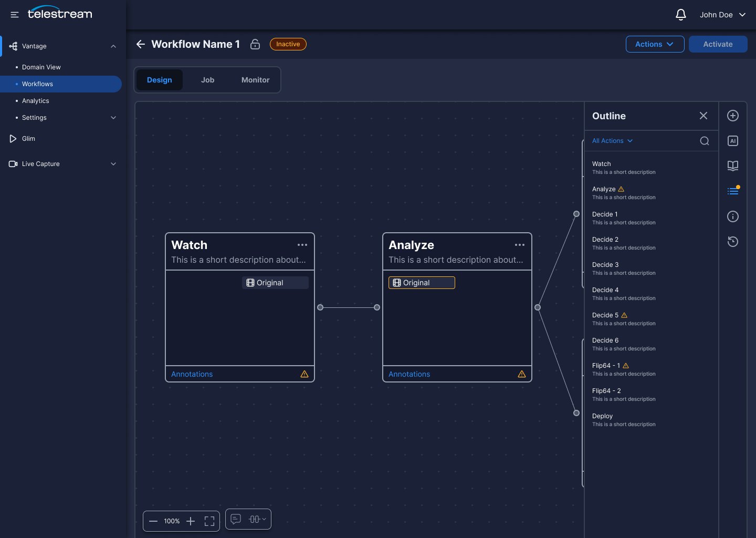Open the node layout dropdown in bottom toolbar
This screenshot has width=756, height=538.
257,519
